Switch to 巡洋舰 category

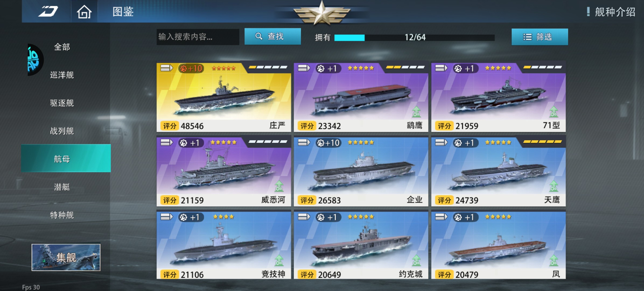click(x=62, y=75)
